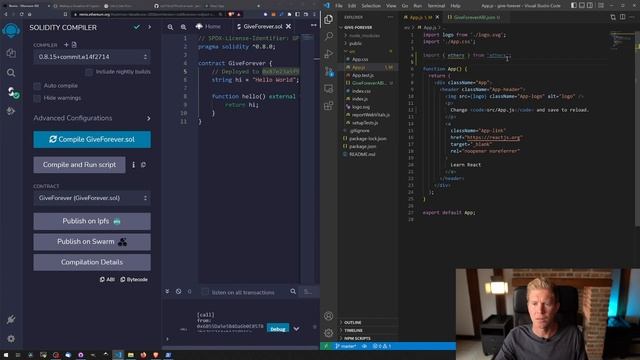Click Publish on Swarm button
Screen dimensions: 640x360
click(x=92, y=242)
